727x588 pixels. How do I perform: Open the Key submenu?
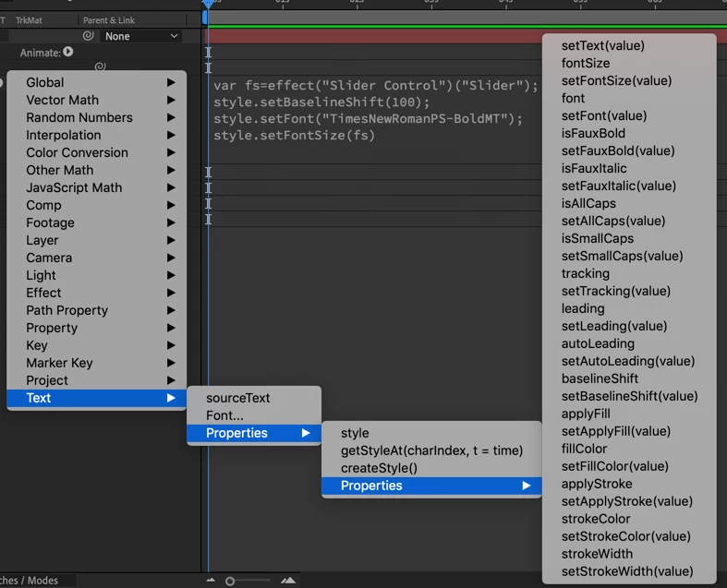click(x=96, y=345)
